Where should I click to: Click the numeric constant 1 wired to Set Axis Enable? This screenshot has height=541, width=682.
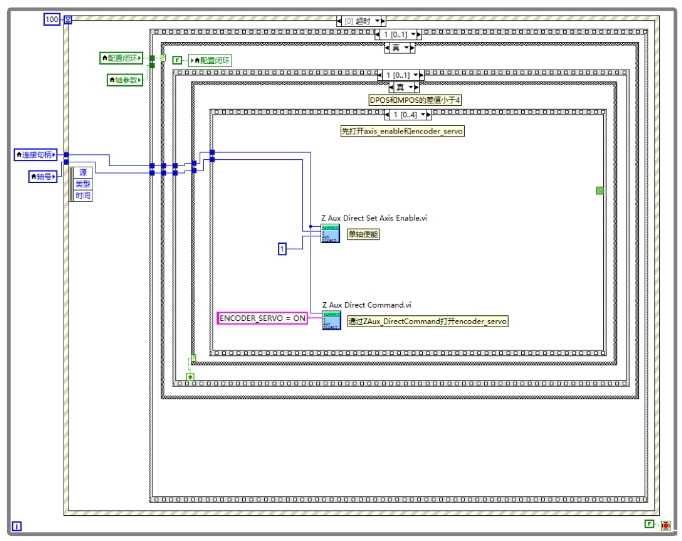point(282,249)
